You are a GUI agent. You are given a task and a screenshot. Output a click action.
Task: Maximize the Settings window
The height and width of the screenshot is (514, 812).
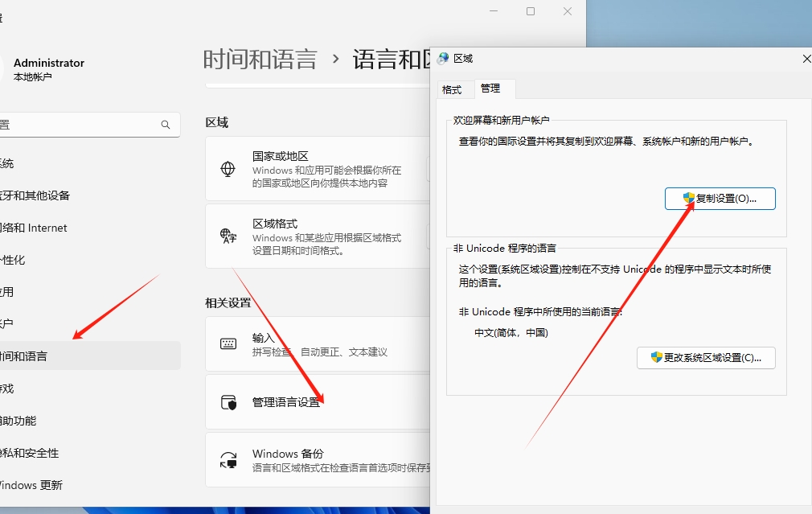(x=531, y=11)
